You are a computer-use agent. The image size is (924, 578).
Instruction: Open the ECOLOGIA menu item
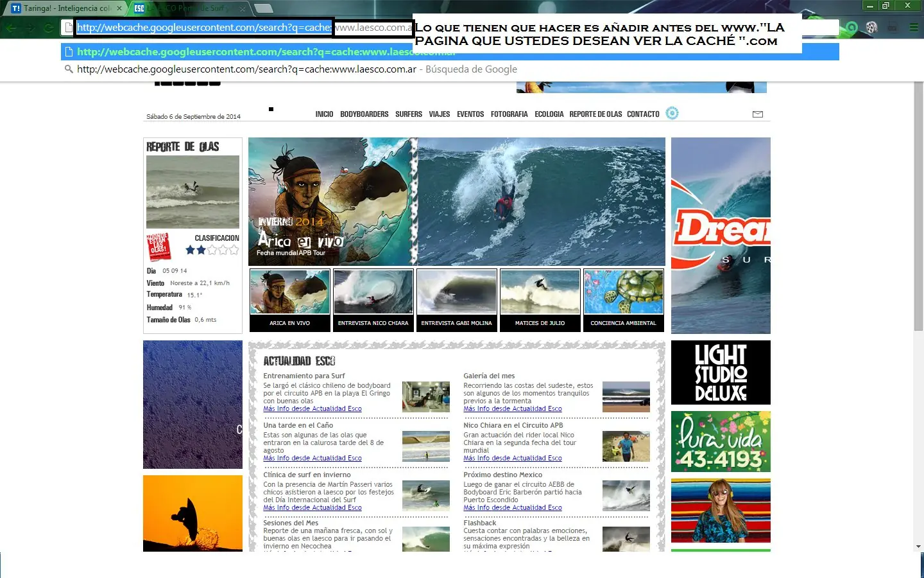(x=549, y=114)
